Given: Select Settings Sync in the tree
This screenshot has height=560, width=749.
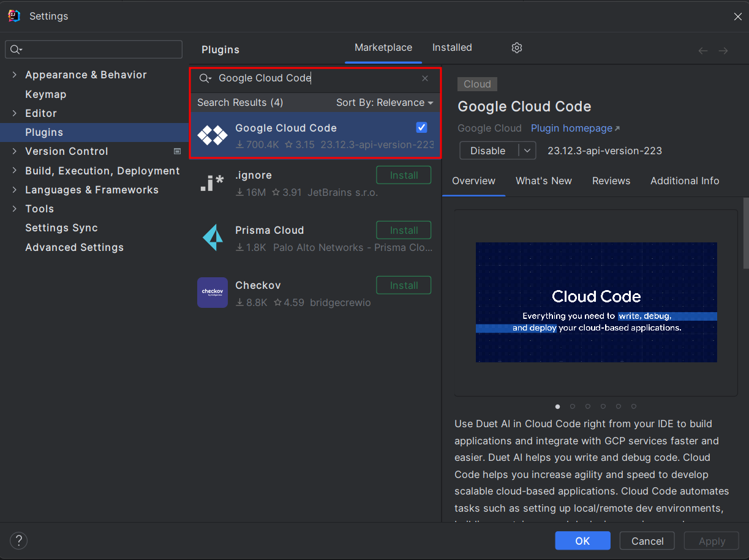Looking at the screenshot, I should [x=61, y=228].
